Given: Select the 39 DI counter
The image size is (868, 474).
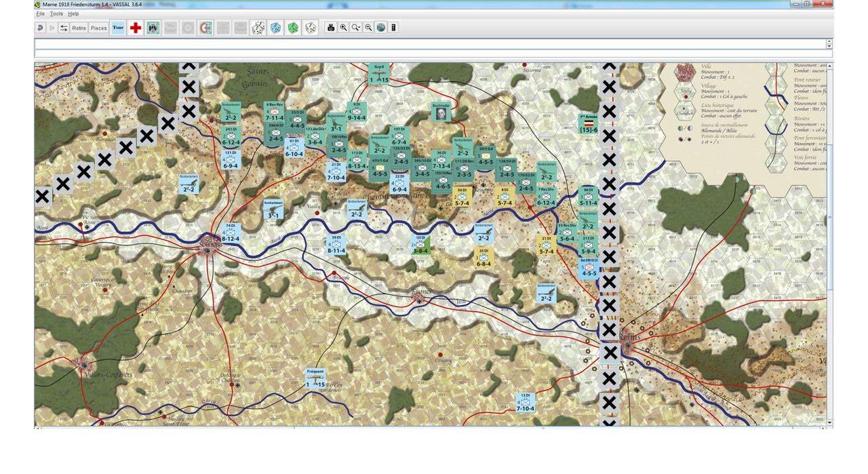Looking at the screenshot, I should [336, 245].
